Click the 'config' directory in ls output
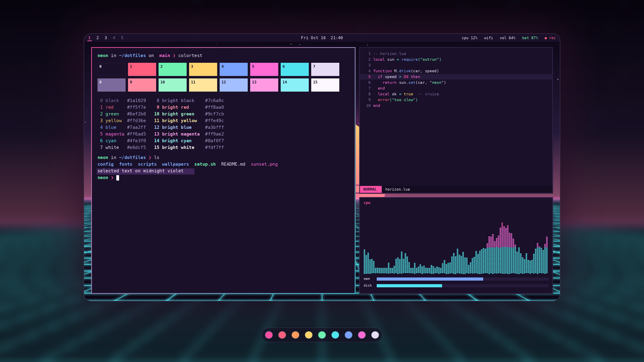The width and height of the screenshot is (644, 362). coord(105,164)
